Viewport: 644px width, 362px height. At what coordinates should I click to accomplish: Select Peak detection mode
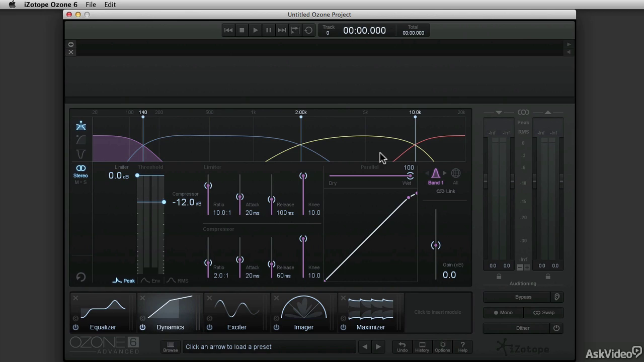coord(124,281)
